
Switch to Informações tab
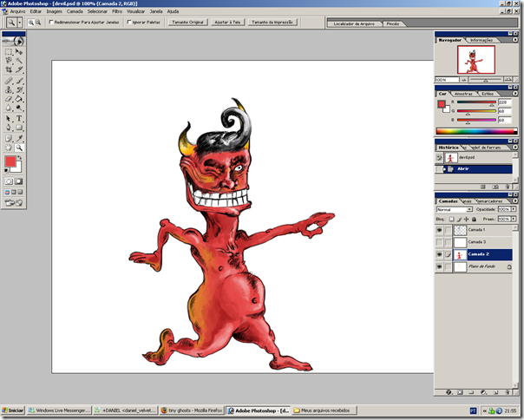pos(481,40)
